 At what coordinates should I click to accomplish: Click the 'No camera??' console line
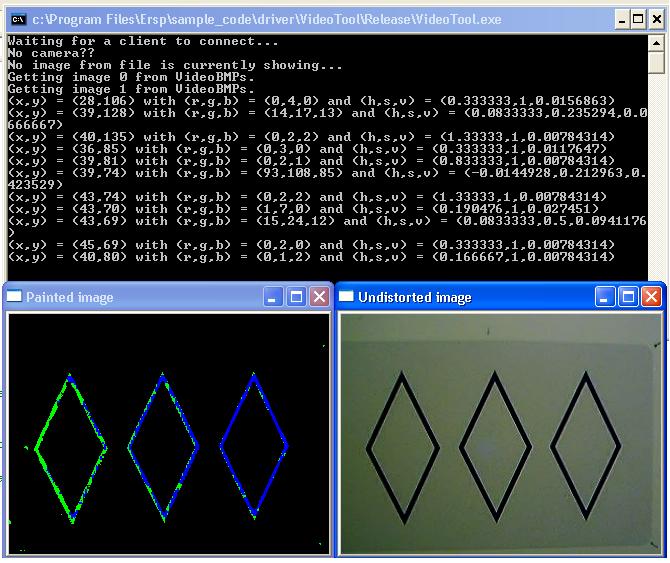tap(51, 53)
